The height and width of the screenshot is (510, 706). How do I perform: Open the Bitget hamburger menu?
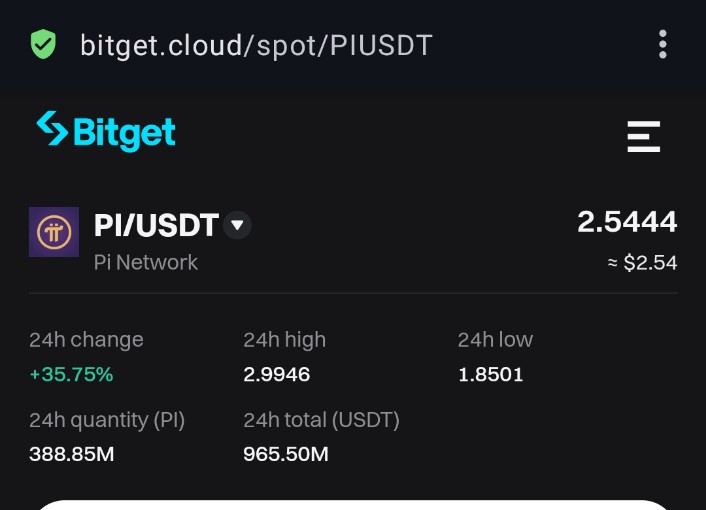644,135
